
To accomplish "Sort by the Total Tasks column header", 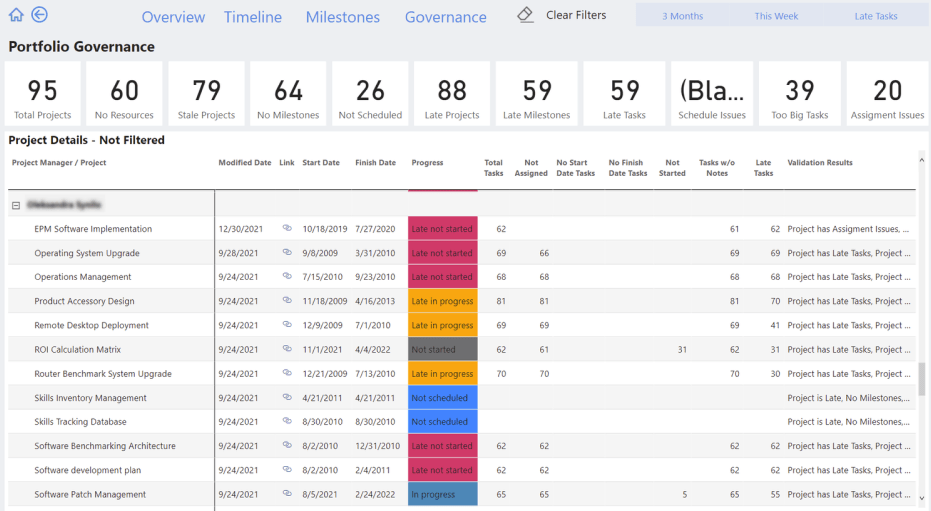I will coord(493,168).
